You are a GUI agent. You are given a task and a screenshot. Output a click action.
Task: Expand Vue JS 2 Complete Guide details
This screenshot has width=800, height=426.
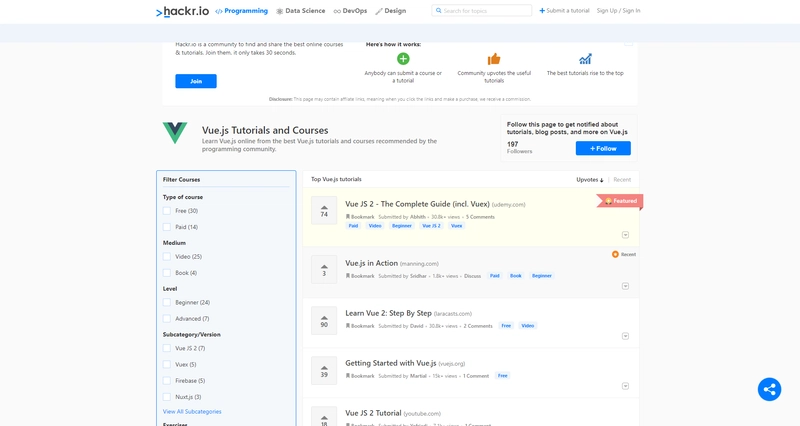626,235
